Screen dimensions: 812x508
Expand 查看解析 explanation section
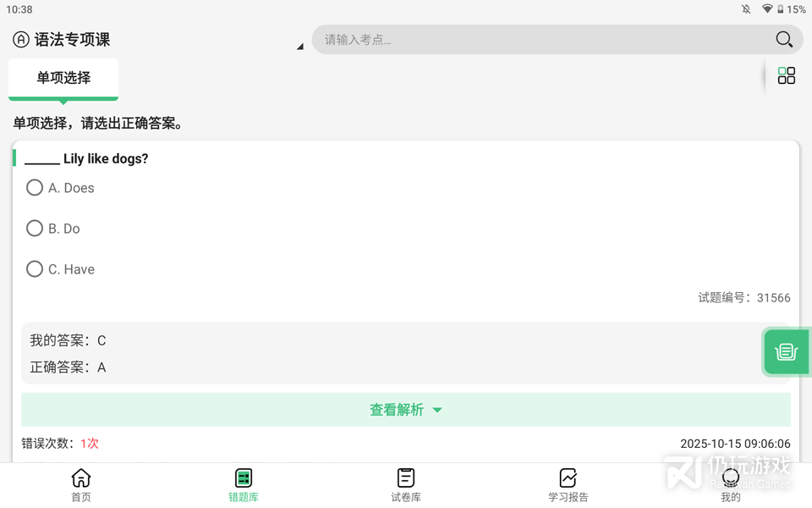coord(406,410)
